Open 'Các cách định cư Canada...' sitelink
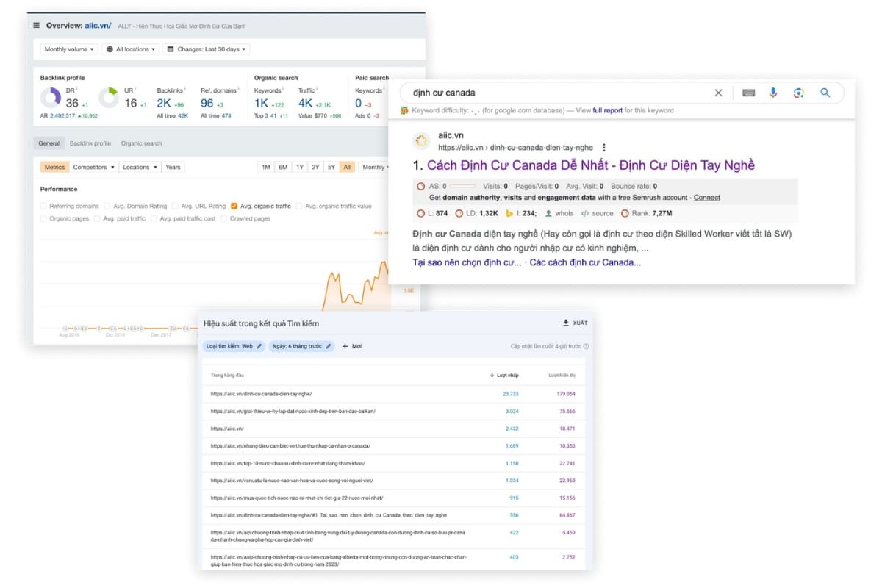Screen dimensions: 882x588 click(x=585, y=262)
